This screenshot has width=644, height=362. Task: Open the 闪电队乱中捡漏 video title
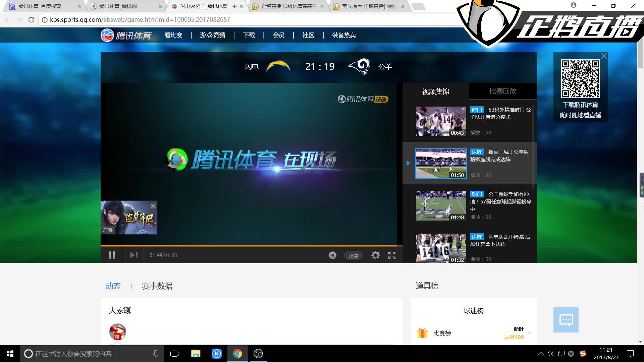pyautogui.click(x=500, y=240)
